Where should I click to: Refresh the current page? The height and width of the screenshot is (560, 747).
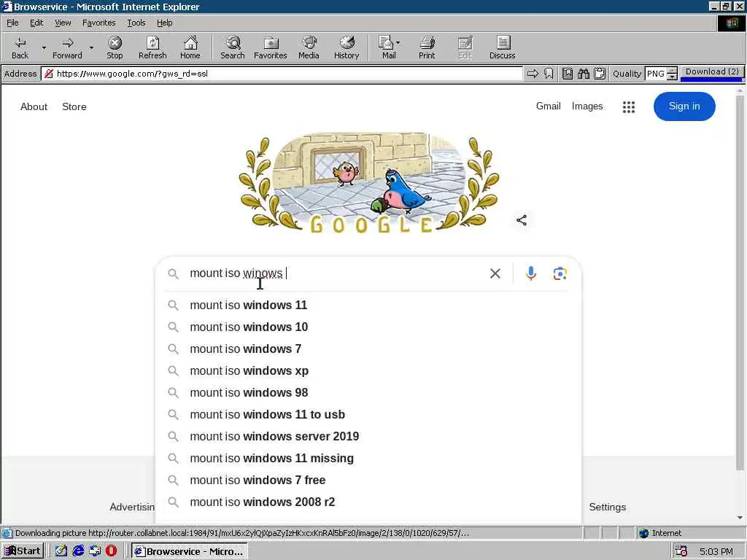point(152,47)
